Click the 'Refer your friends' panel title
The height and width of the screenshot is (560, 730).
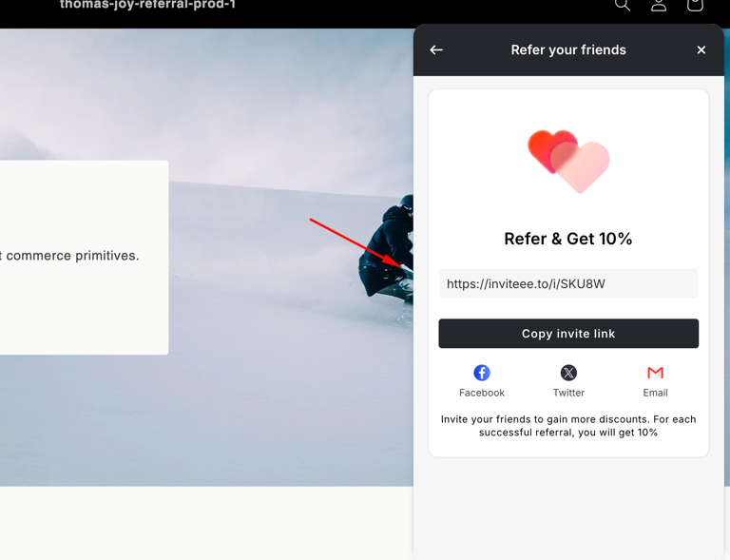point(568,50)
